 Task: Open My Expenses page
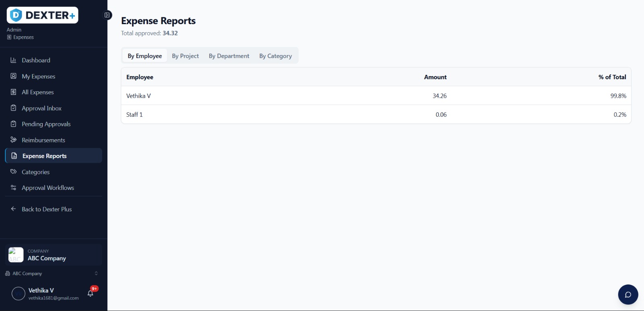point(54,76)
